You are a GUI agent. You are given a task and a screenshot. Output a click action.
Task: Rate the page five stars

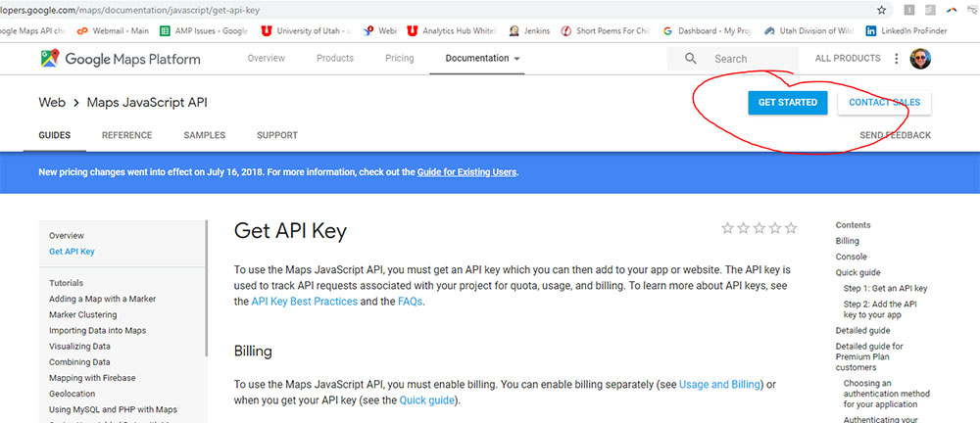[791, 228]
